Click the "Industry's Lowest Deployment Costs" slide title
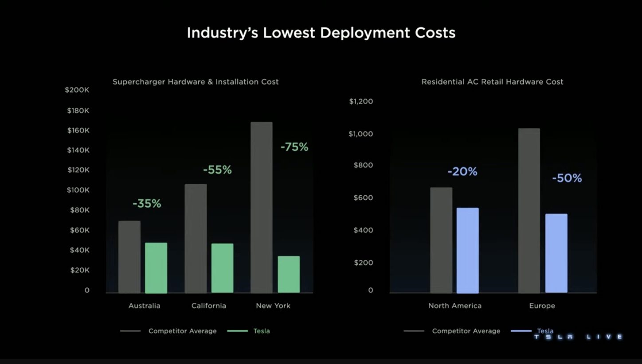The image size is (642, 364). tap(321, 33)
